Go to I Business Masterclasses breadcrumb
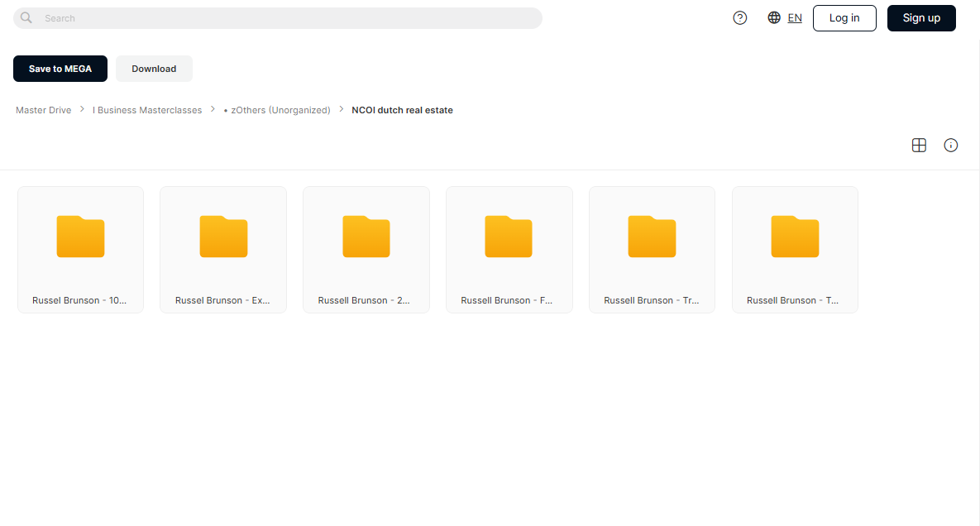The height and width of the screenshot is (526, 980). 147,110
